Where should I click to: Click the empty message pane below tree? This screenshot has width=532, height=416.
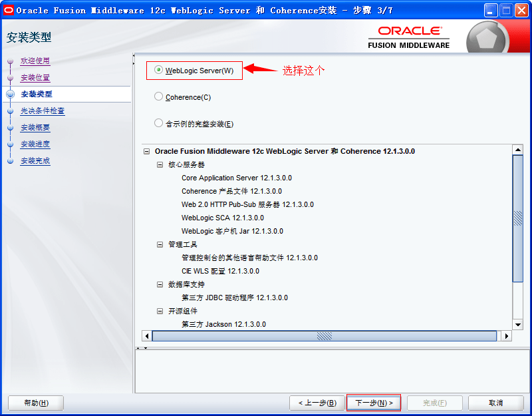(333, 371)
